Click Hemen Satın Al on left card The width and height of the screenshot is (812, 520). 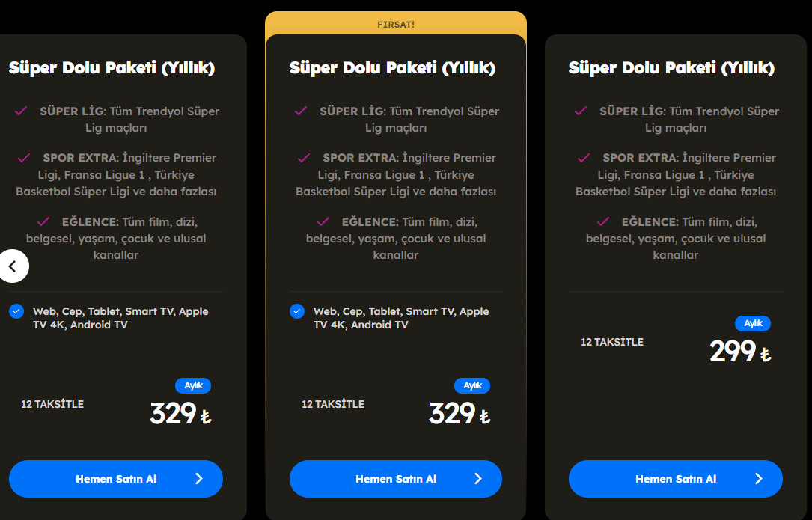[116, 479]
